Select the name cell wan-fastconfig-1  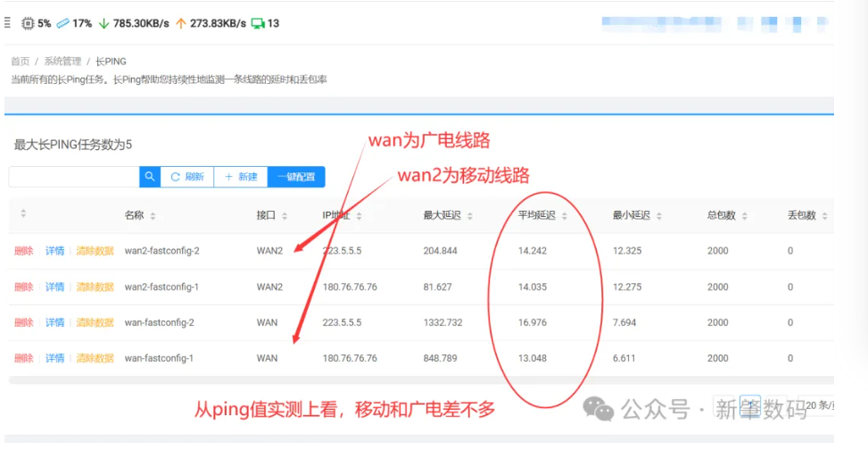point(160,359)
